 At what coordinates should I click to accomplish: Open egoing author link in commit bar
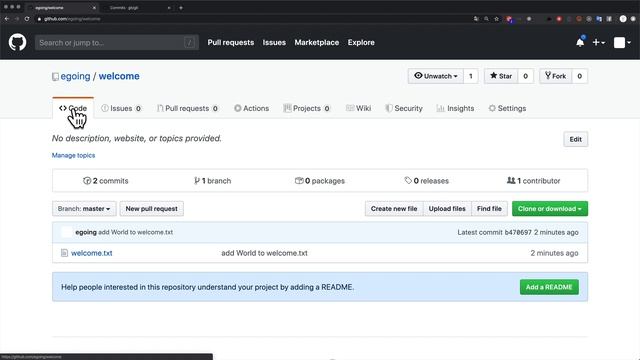tap(86, 232)
